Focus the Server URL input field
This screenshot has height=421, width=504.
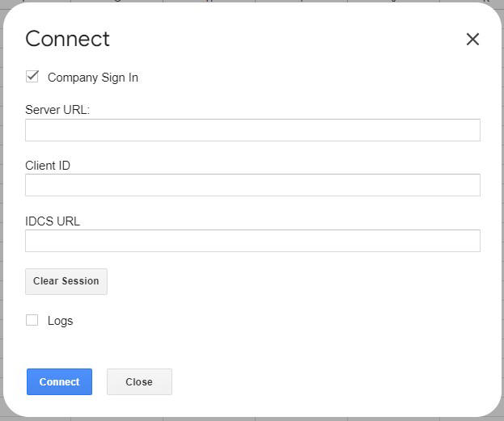[252, 130]
